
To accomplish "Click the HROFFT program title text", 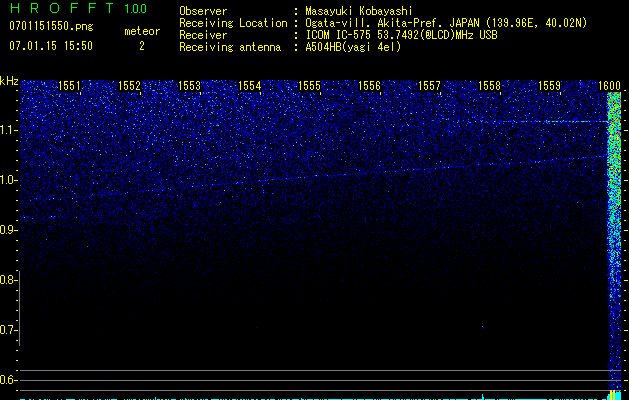I will point(62,8).
